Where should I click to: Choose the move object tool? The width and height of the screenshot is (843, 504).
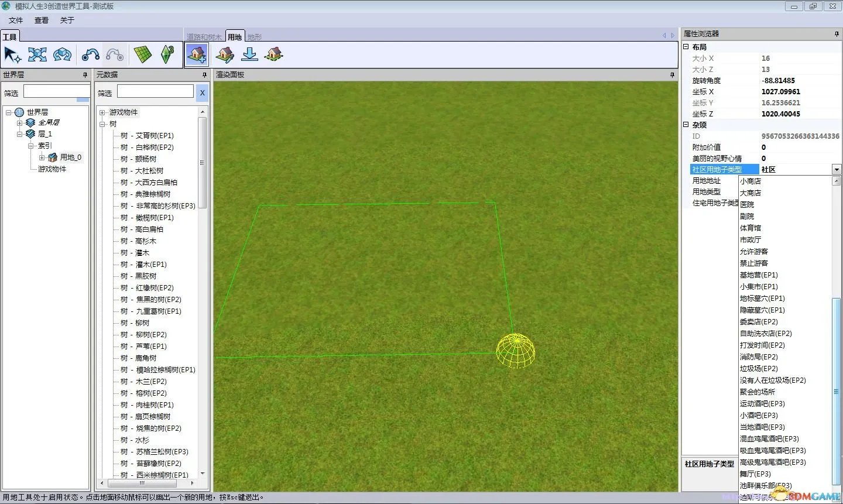point(37,55)
